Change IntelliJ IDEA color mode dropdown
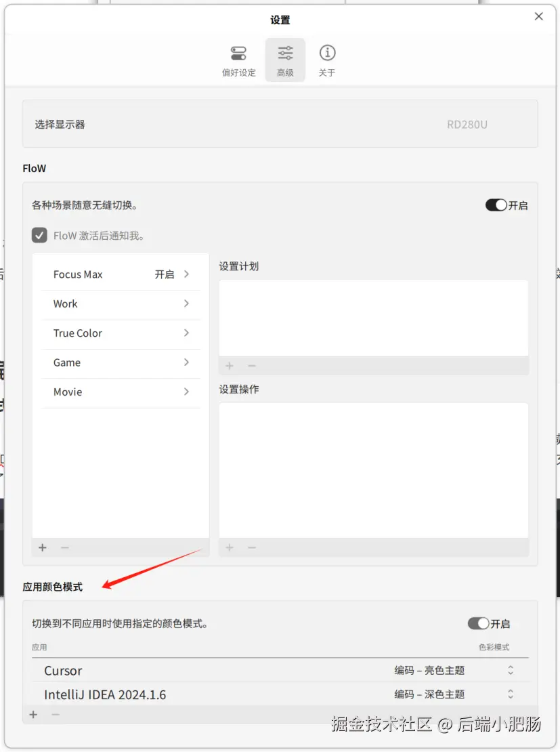The height and width of the screenshot is (752, 560). (x=511, y=694)
